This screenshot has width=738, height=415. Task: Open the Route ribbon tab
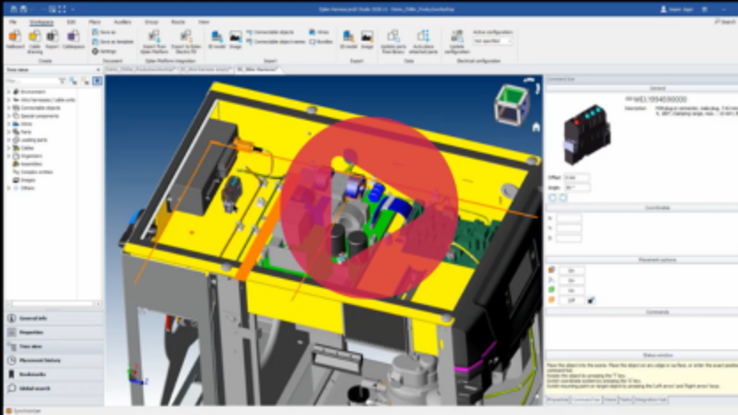[x=177, y=21]
